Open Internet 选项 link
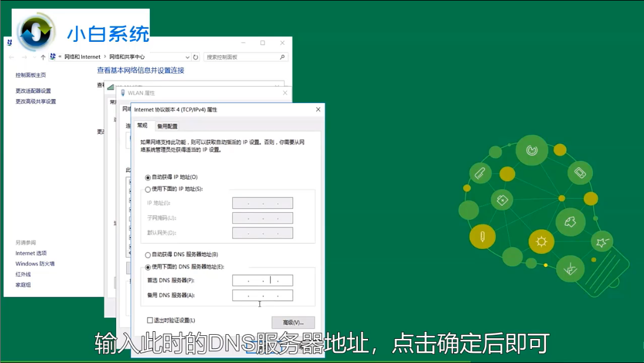The image size is (644, 363). click(x=31, y=253)
